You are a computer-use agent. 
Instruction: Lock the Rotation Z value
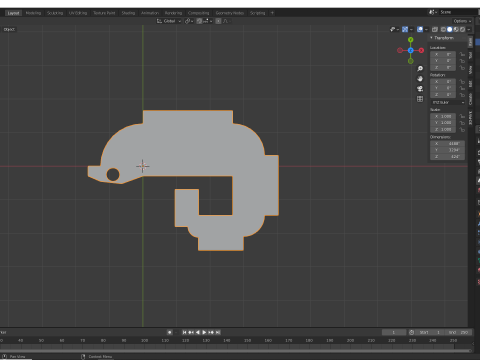[462, 95]
